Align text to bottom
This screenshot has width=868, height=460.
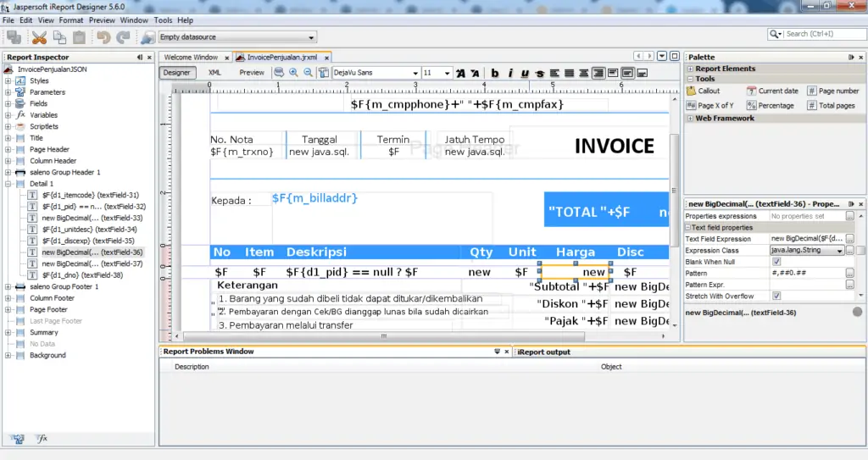(x=643, y=73)
